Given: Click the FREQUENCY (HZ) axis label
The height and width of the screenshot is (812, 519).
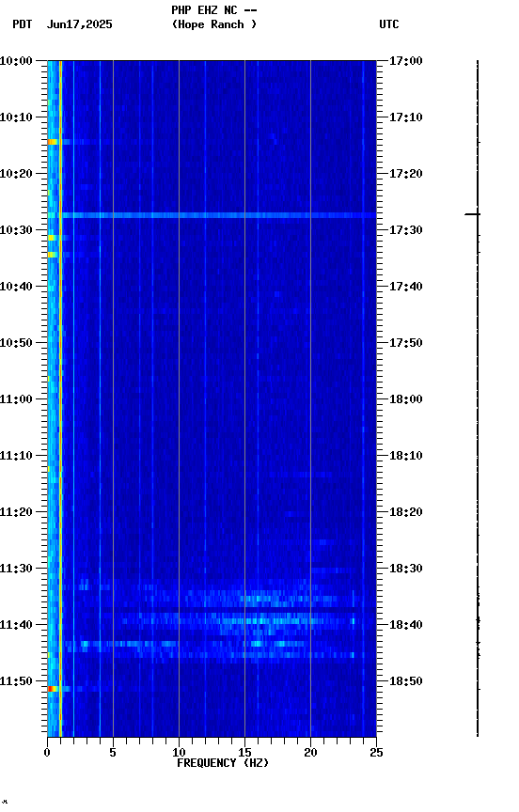Looking at the screenshot, I should coord(223,763).
